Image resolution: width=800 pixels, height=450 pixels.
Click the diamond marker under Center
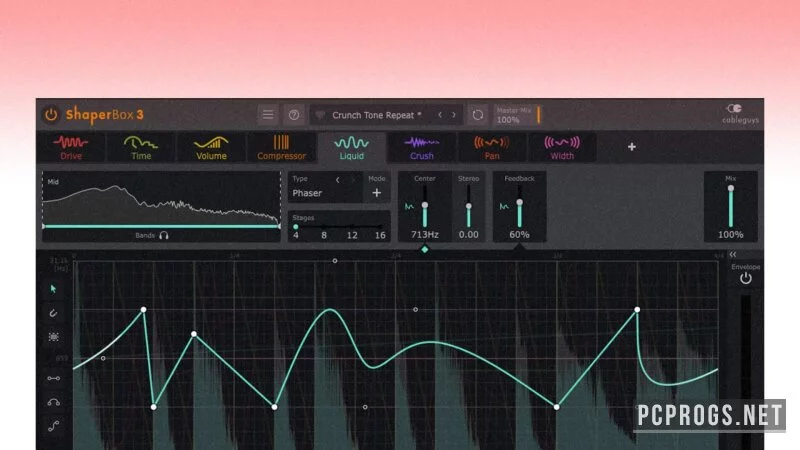[424, 249]
